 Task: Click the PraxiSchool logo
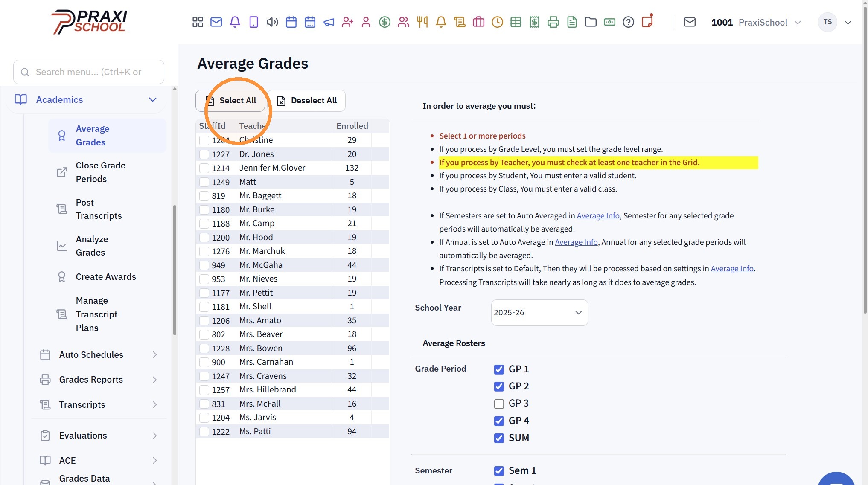pyautogui.click(x=89, y=22)
